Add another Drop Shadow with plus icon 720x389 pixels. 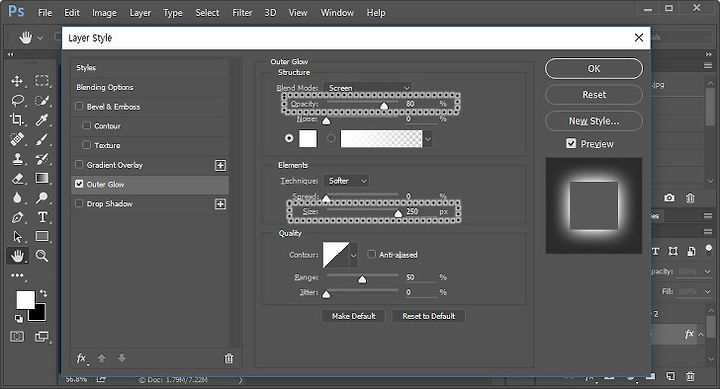click(x=220, y=204)
